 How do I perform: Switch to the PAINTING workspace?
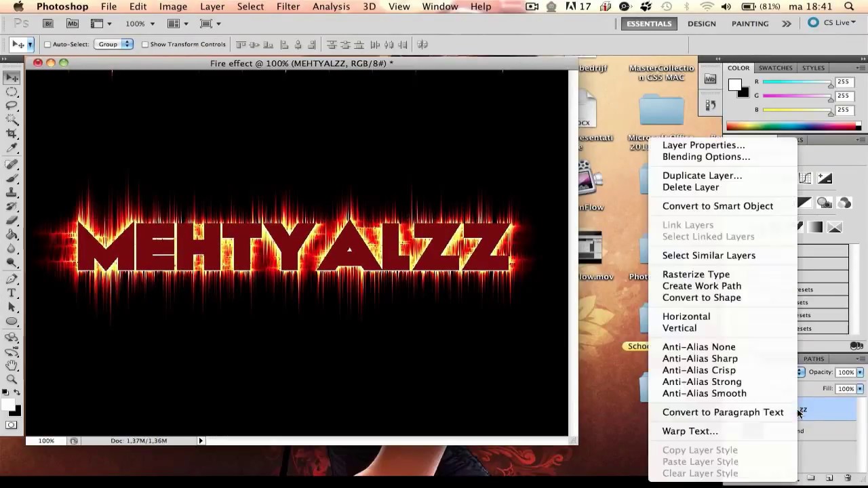point(750,24)
